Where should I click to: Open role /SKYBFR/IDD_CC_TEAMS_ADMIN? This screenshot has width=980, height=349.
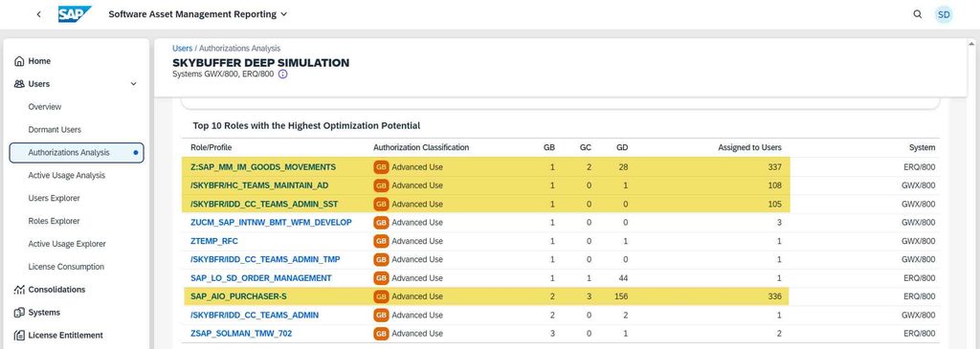255,315
